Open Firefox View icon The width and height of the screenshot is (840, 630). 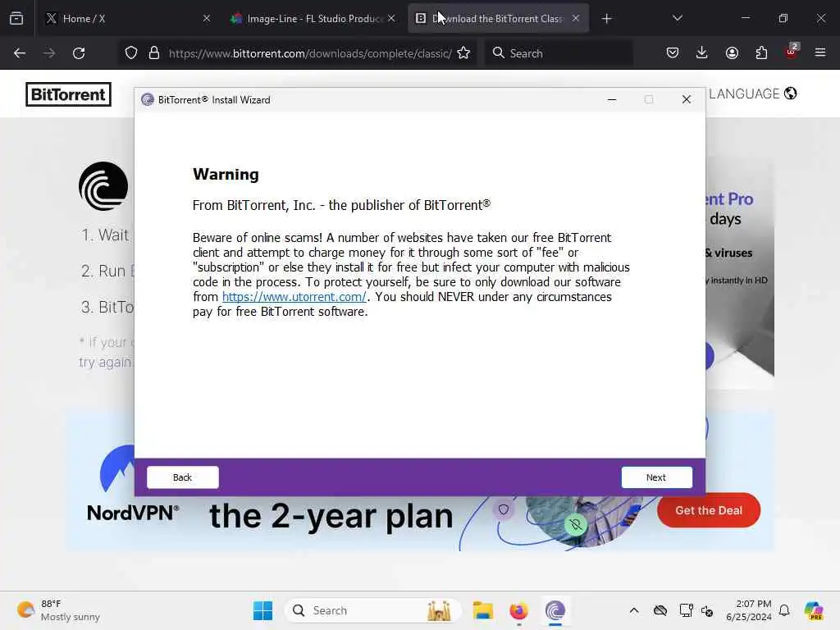pos(16,19)
